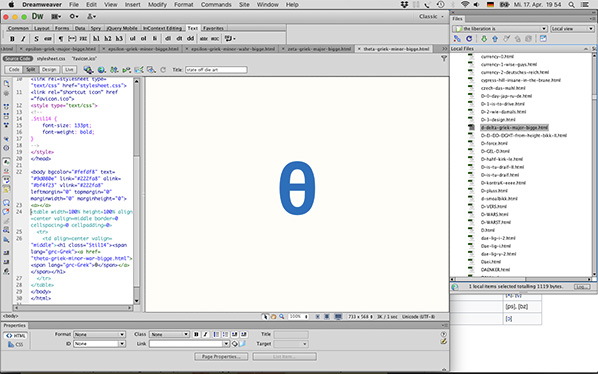Select czech-das-muhl.html in the Local Files list
Image resolution: width=598 pixels, height=374 pixels.
(503, 88)
